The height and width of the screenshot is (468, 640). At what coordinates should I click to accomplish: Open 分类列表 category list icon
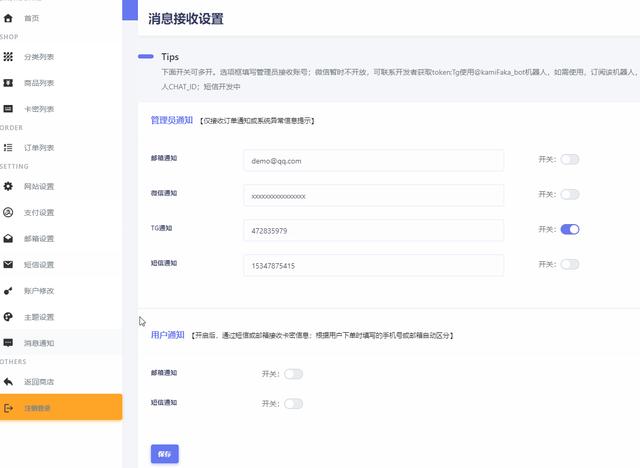pos(8,57)
